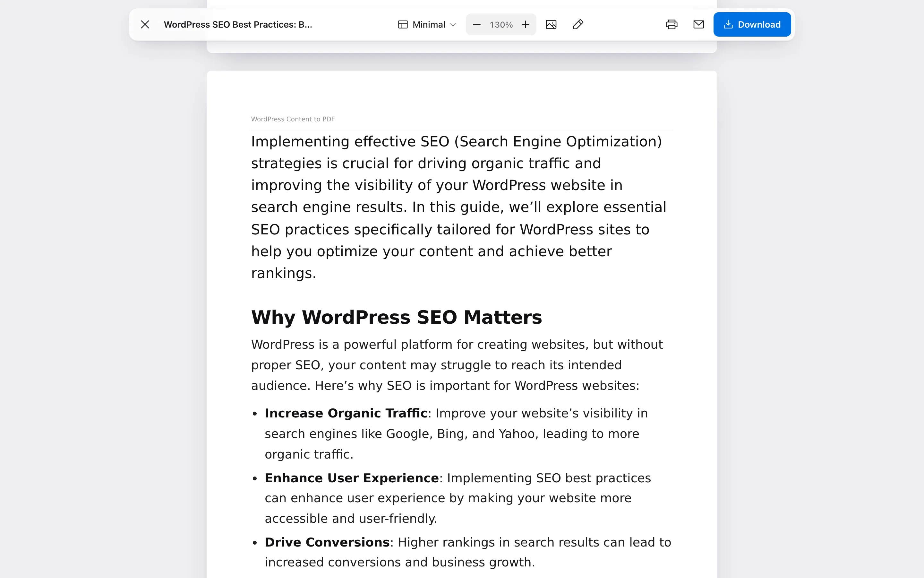This screenshot has height=578, width=924.
Task: Open the Minimal template dropdown
Action: tap(427, 24)
